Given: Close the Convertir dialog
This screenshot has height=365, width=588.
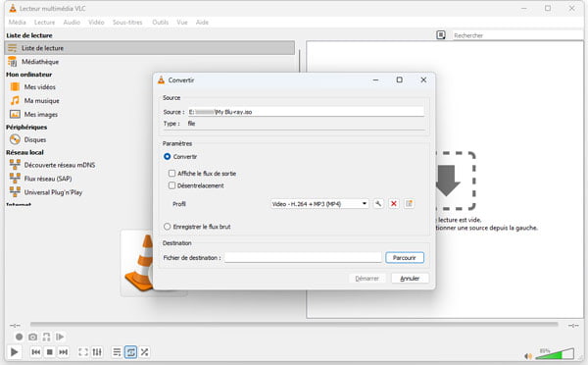Looking at the screenshot, I should coord(423,80).
